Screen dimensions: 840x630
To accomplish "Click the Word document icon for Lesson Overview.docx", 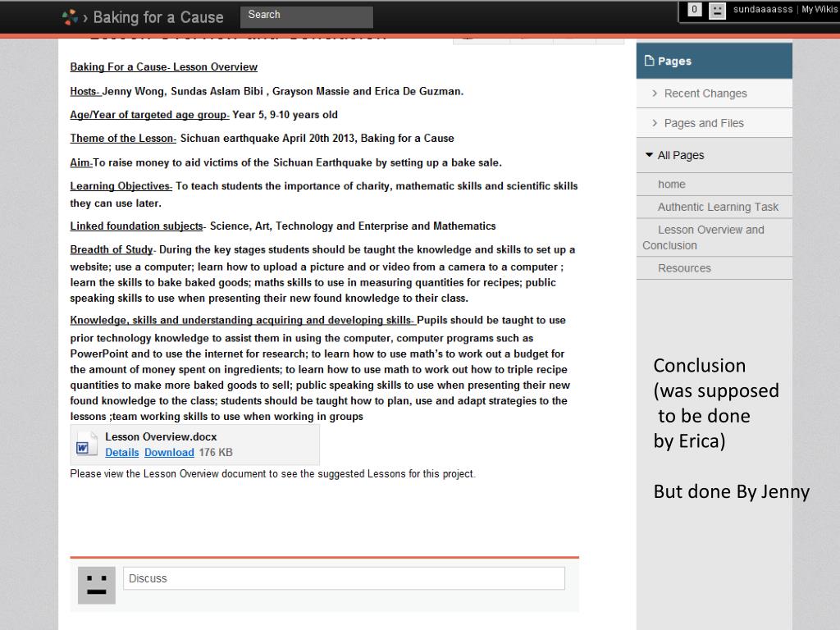I will point(85,444).
